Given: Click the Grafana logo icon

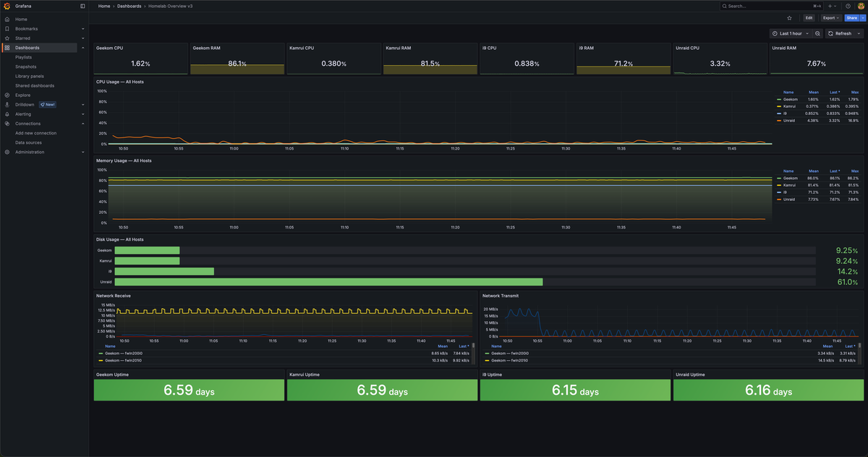Looking at the screenshot, I should click(7, 6).
